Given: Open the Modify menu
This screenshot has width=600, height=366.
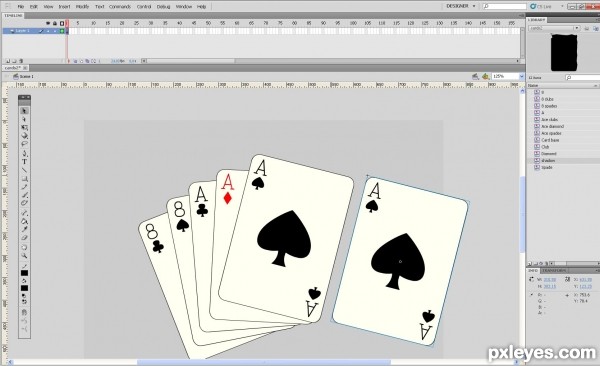Looking at the screenshot, I should [x=82, y=7].
